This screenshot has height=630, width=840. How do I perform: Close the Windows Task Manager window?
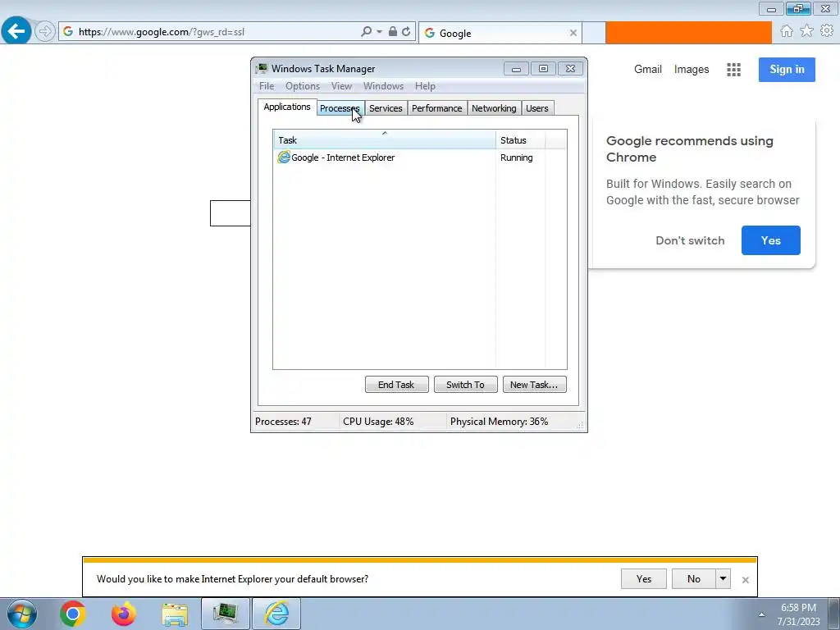click(x=571, y=69)
